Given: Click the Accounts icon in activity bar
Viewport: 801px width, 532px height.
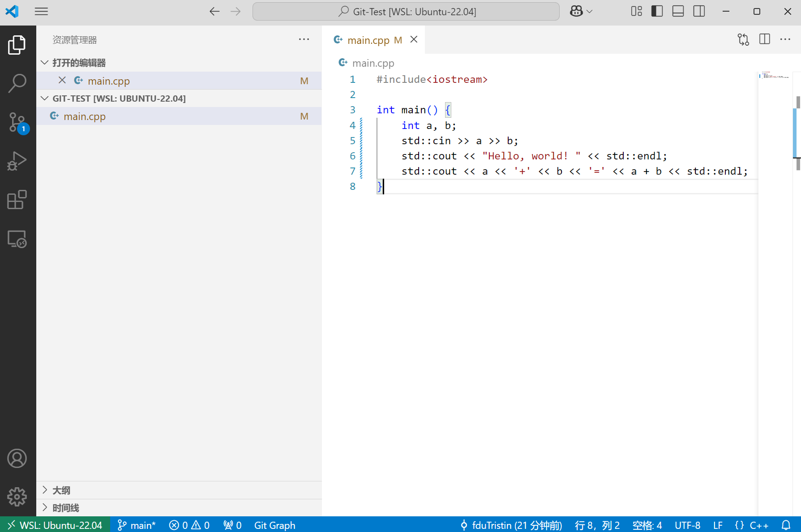Looking at the screenshot, I should [17, 459].
